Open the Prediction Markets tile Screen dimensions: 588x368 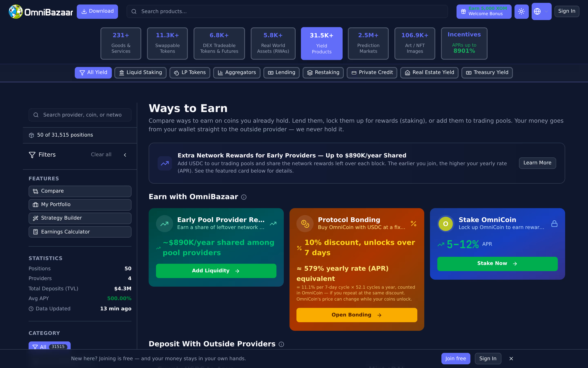(x=368, y=43)
